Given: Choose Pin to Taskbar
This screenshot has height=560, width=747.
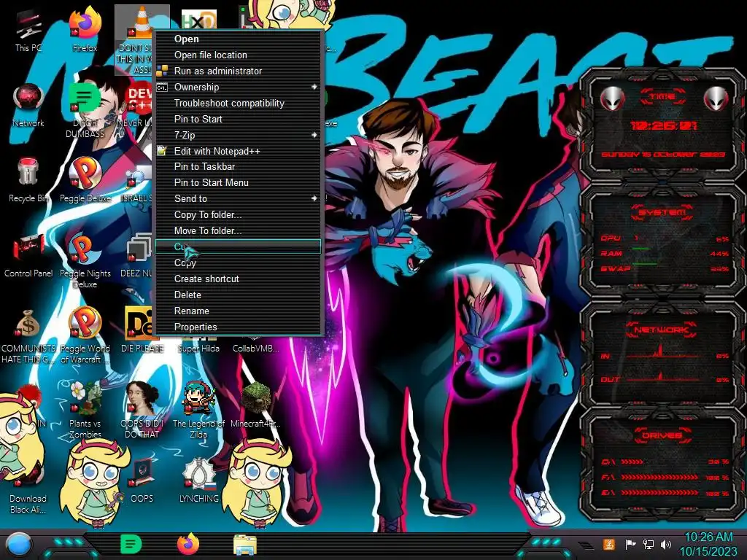Looking at the screenshot, I should click(x=239, y=167).
